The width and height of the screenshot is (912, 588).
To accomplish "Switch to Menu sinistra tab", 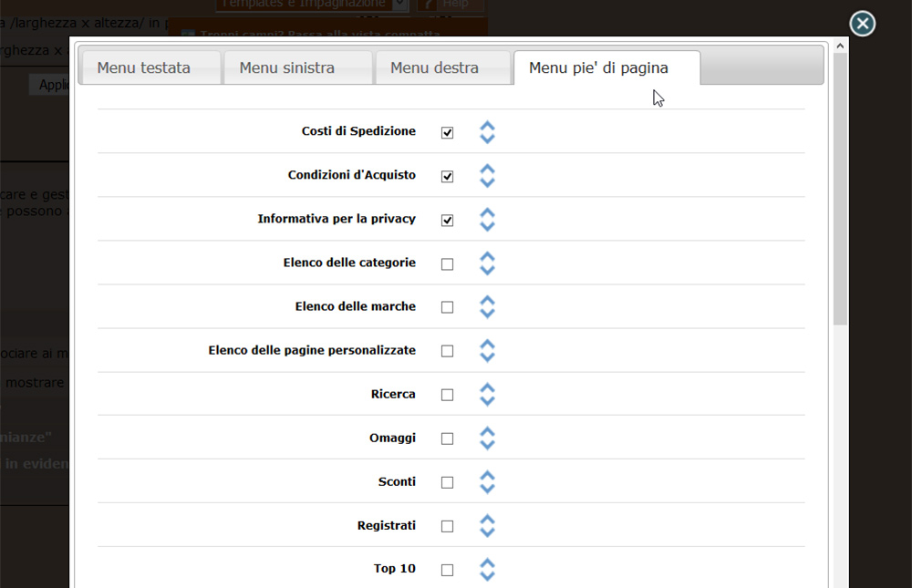I will (x=298, y=67).
